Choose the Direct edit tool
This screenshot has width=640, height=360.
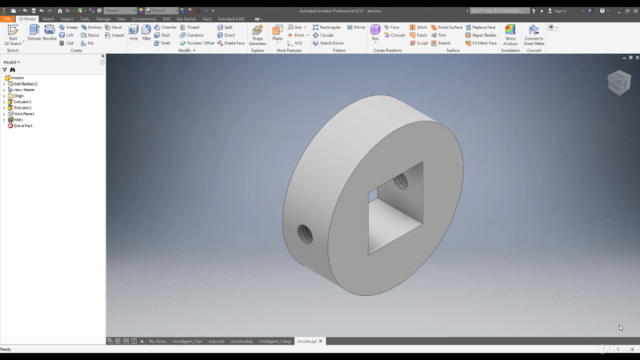(227, 35)
